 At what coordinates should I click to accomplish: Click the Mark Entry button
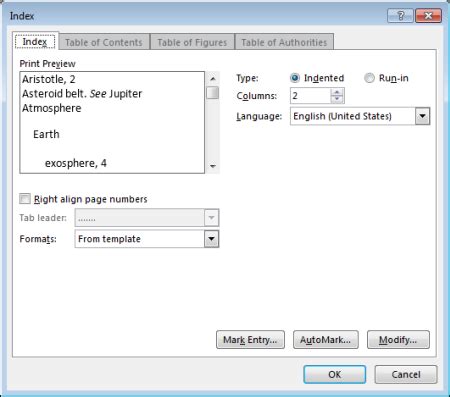click(x=250, y=340)
